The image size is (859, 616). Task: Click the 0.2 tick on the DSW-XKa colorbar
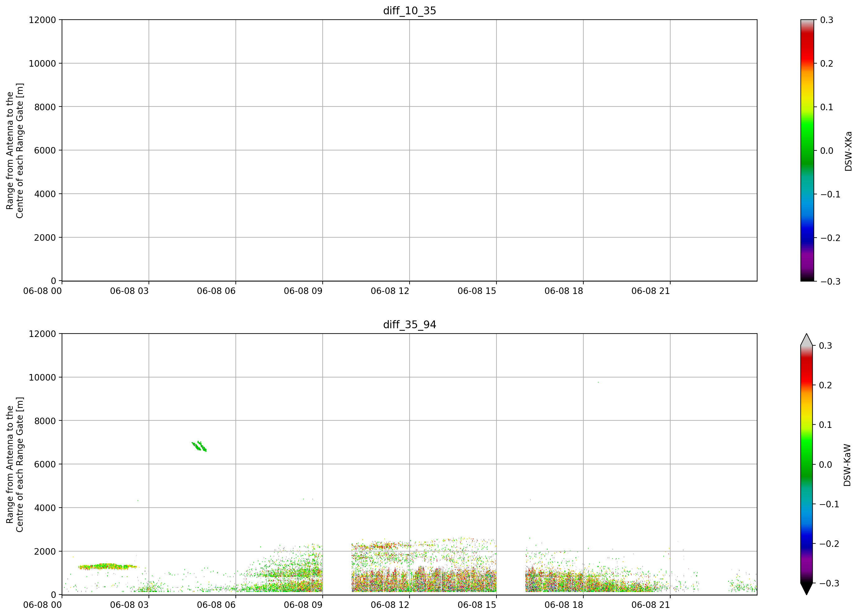[827, 63]
